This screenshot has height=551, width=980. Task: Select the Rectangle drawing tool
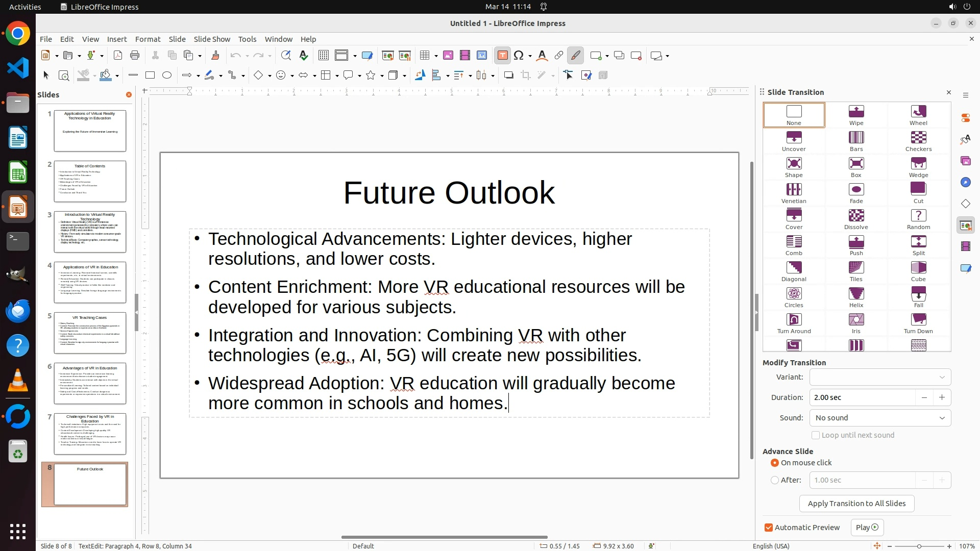click(150, 76)
